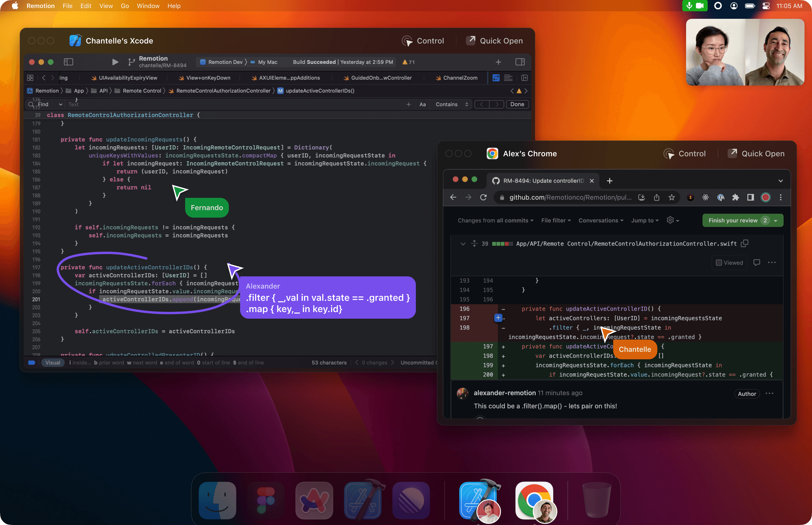Viewport: 812px width, 525px height.
Task: Go back in Xcode editor history
Action: 44,78
